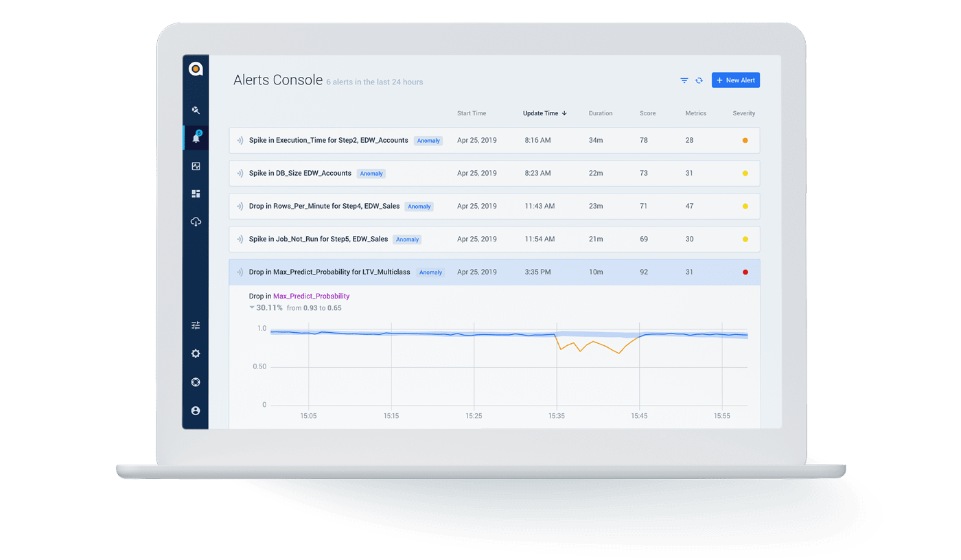The width and height of the screenshot is (961, 560).
Task: Open the user profile sidebar icon
Action: click(196, 410)
